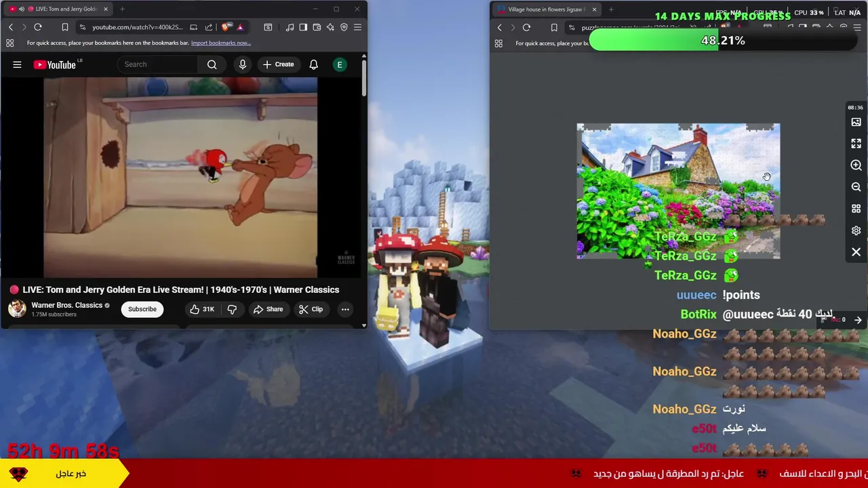
Task: Open the Warner Bros. Classics channel name
Action: tap(66, 305)
